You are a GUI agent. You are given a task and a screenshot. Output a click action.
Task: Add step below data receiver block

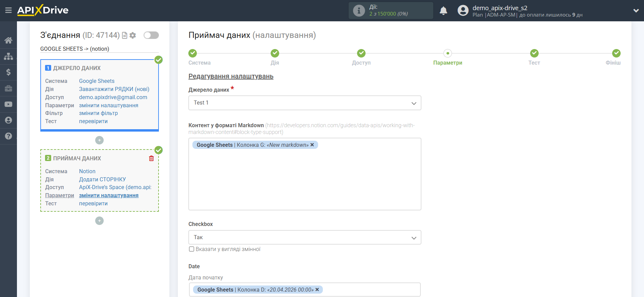click(x=99, y=221)
